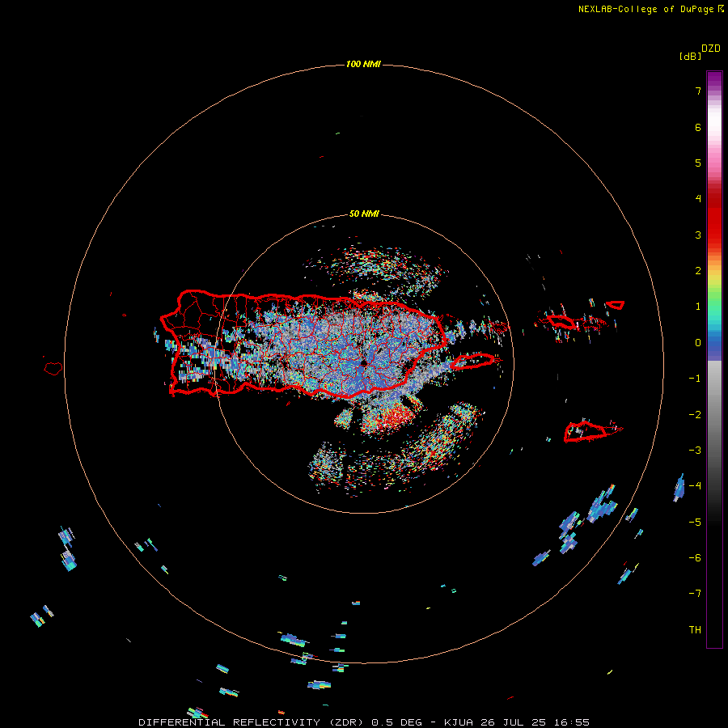Click the 2 dB tick label on scale
The image size is (728, 728).
[x=698, y=271]
